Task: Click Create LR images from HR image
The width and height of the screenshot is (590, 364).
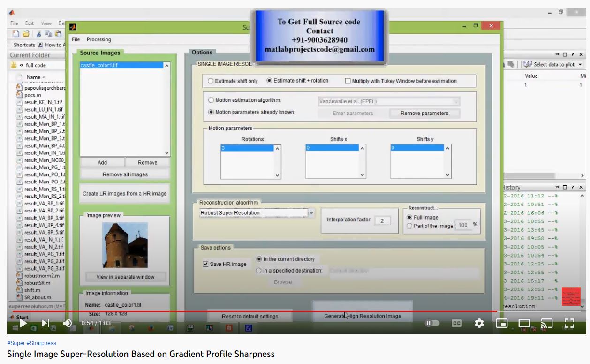Action: tap(125, 193)
